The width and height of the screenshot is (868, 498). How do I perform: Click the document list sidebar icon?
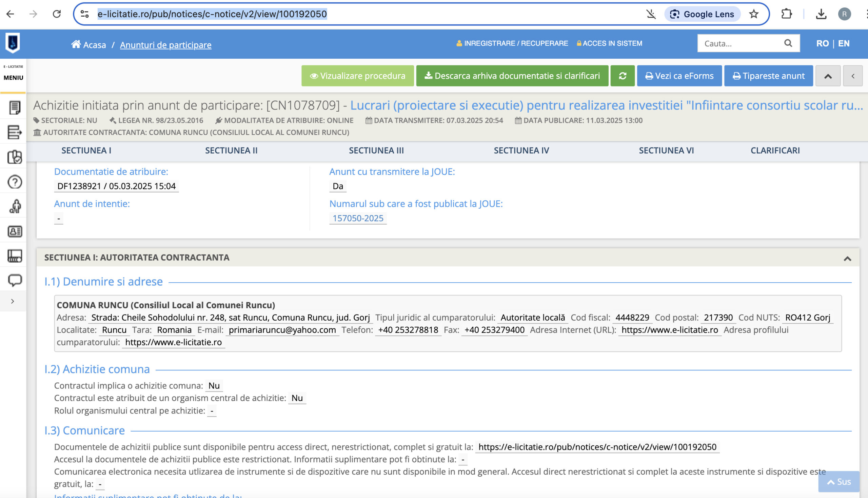click(x=14, y=108)
